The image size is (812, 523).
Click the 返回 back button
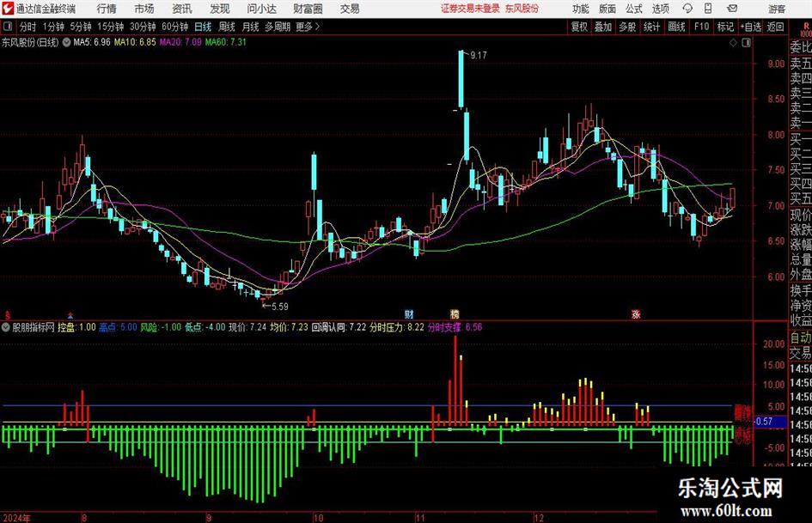pos(776,27)
